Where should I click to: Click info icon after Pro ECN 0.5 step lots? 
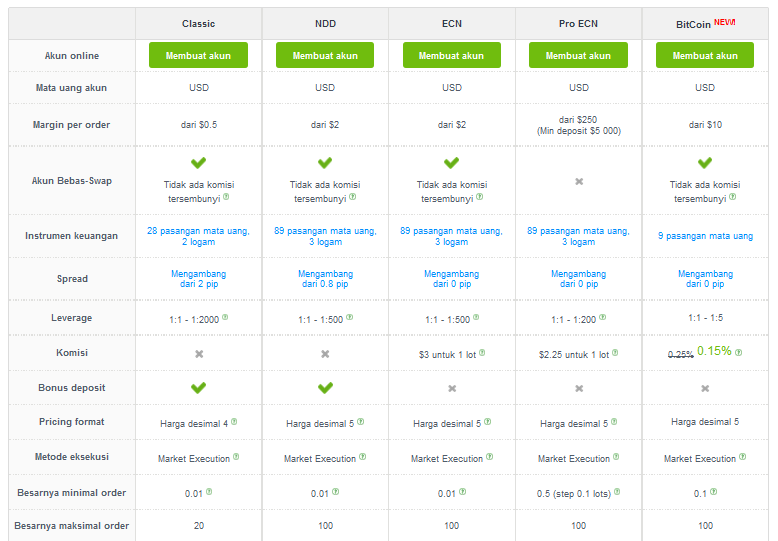click(617, 492)
